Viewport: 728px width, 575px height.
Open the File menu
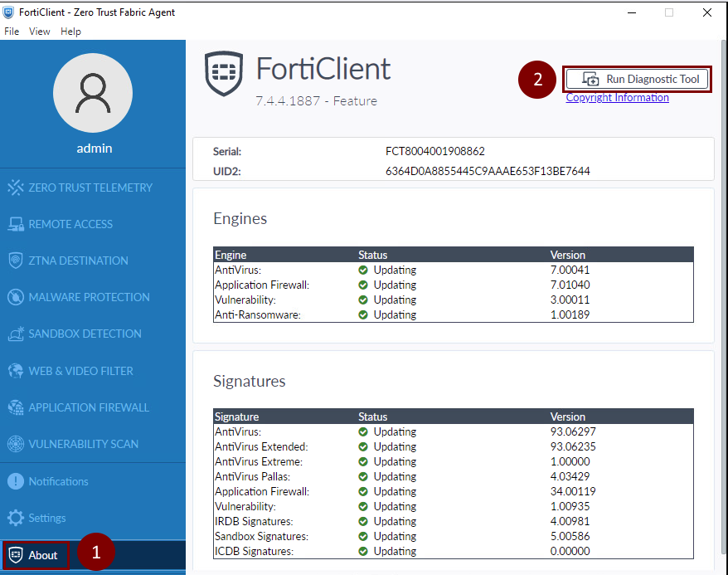coord(12,32)
